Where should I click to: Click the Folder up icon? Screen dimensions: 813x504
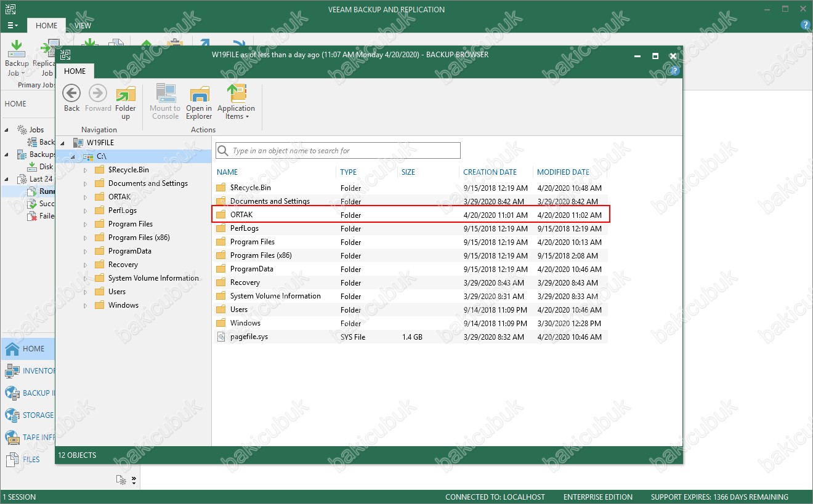click(126, 94)
